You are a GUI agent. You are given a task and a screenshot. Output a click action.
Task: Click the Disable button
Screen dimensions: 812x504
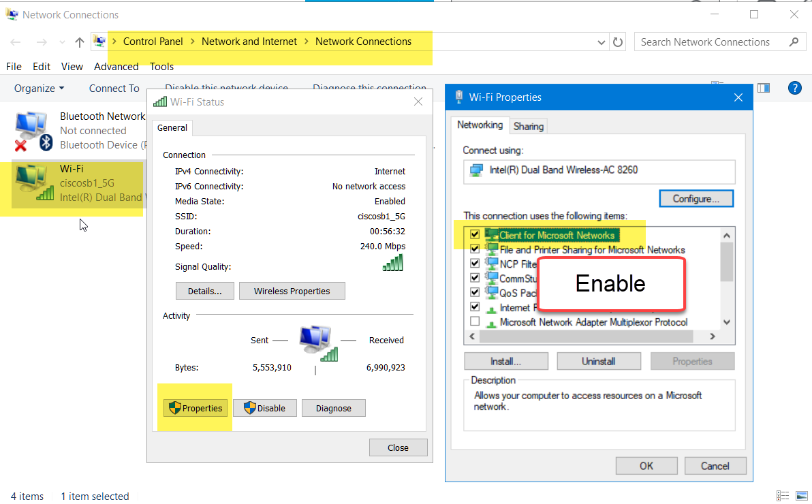264,408
